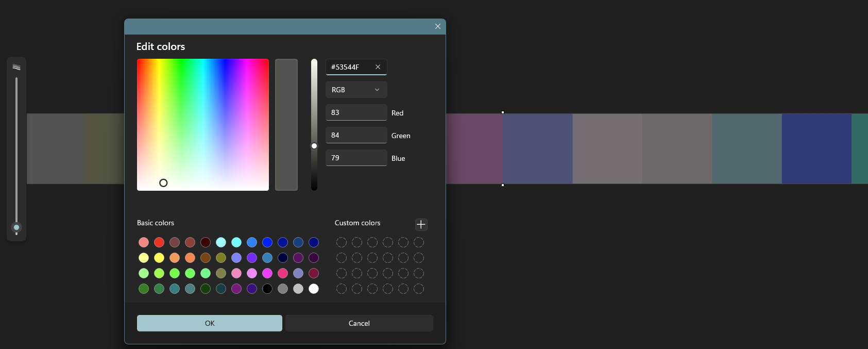Click the gray color preview bar
The image size is (868, 349).
286,125
